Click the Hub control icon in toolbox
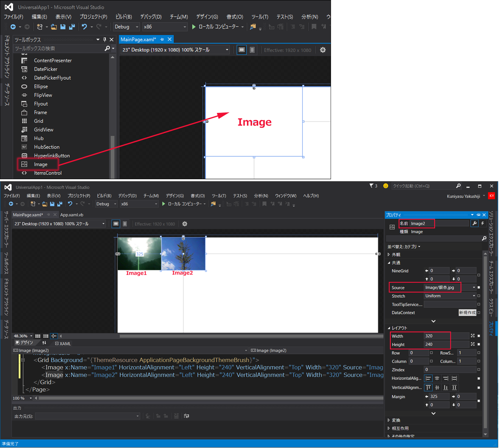 24,138
